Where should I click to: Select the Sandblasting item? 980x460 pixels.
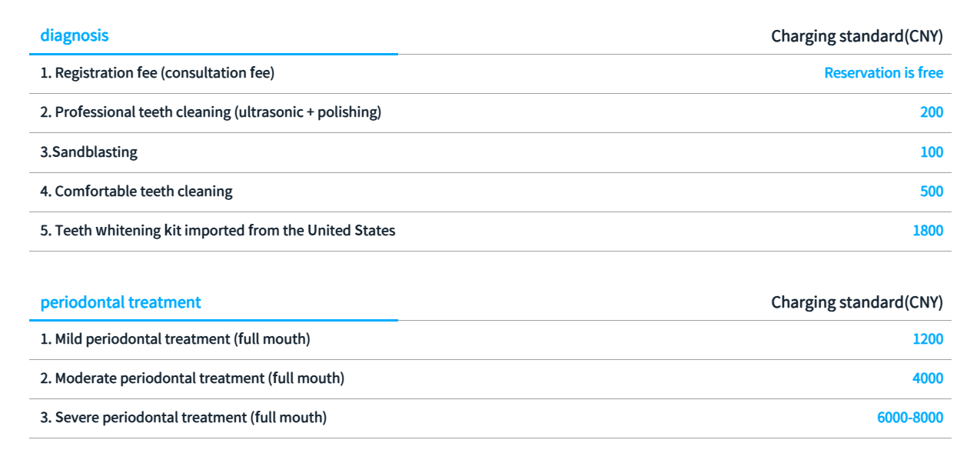[89, 152]
